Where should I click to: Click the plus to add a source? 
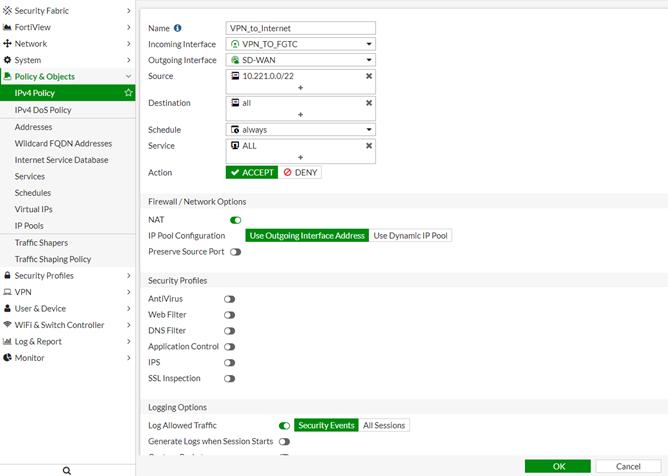pos(300,88)
